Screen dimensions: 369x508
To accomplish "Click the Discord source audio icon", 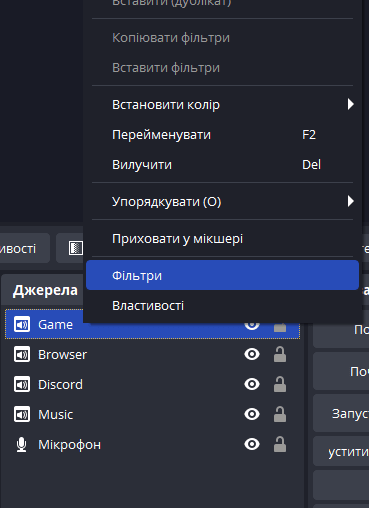I will (22, 384).
